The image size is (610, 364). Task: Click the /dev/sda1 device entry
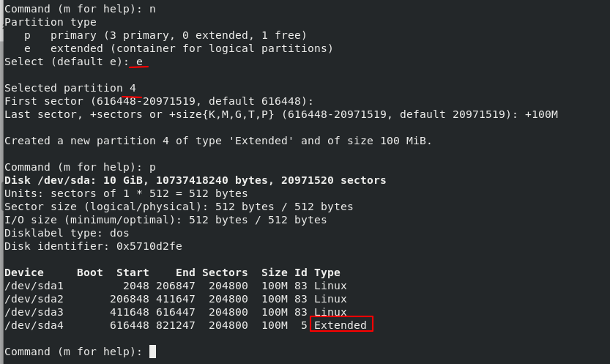(x=34, y=286)
